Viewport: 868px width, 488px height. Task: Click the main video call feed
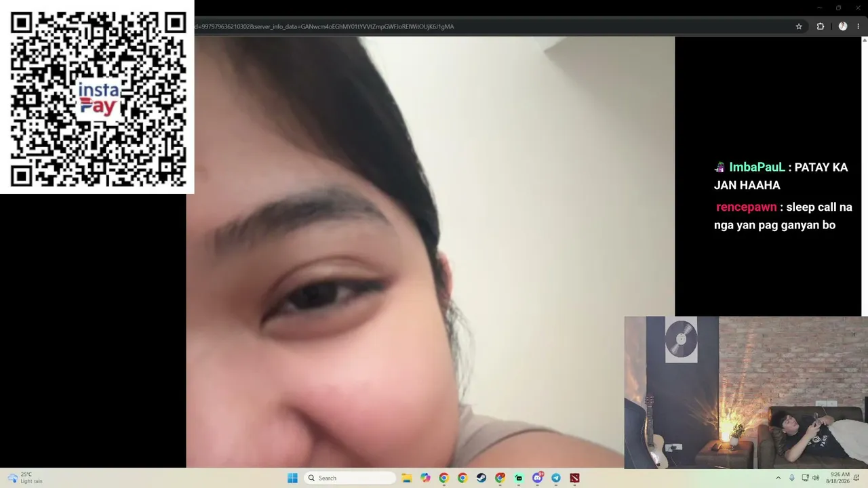[x=431, y=252]
